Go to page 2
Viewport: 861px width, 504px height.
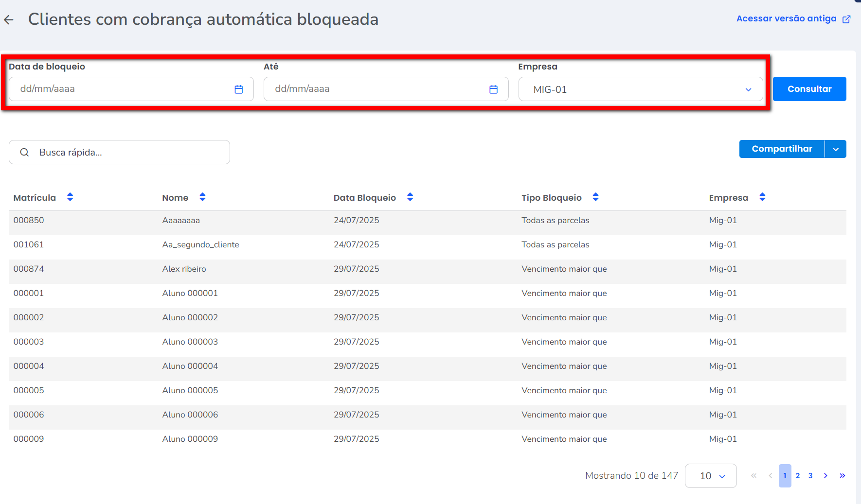click(798, 476)
